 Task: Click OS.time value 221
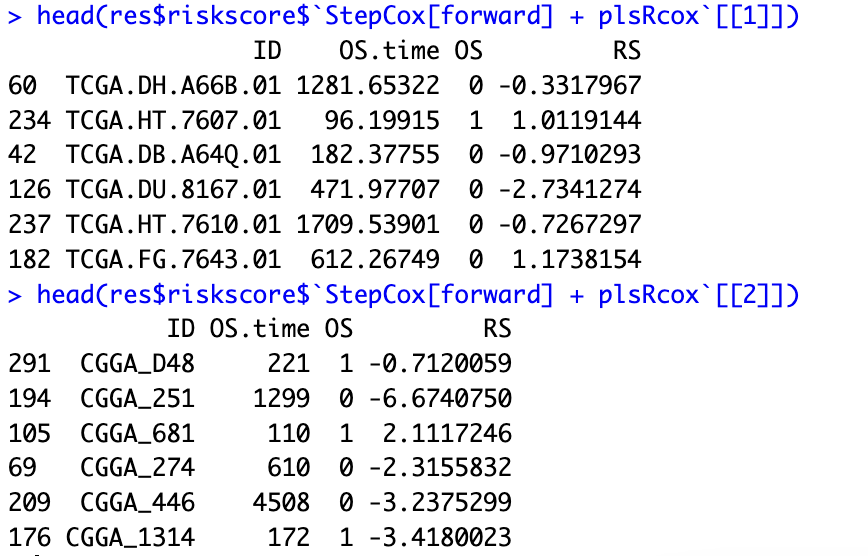289,364
